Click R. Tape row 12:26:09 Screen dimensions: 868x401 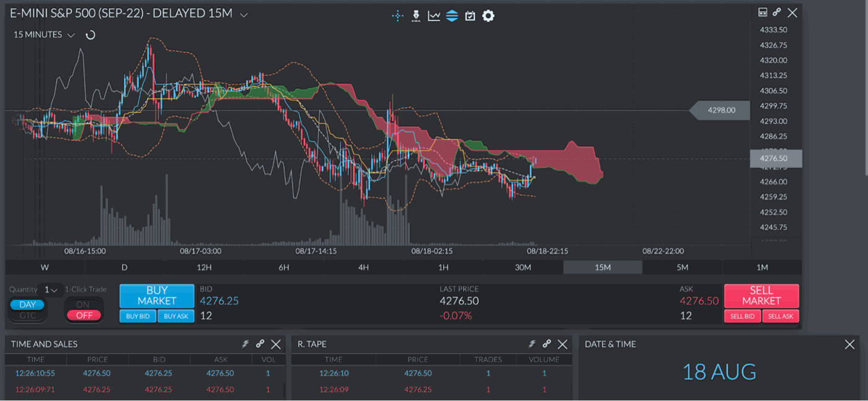tap(432, 390)
